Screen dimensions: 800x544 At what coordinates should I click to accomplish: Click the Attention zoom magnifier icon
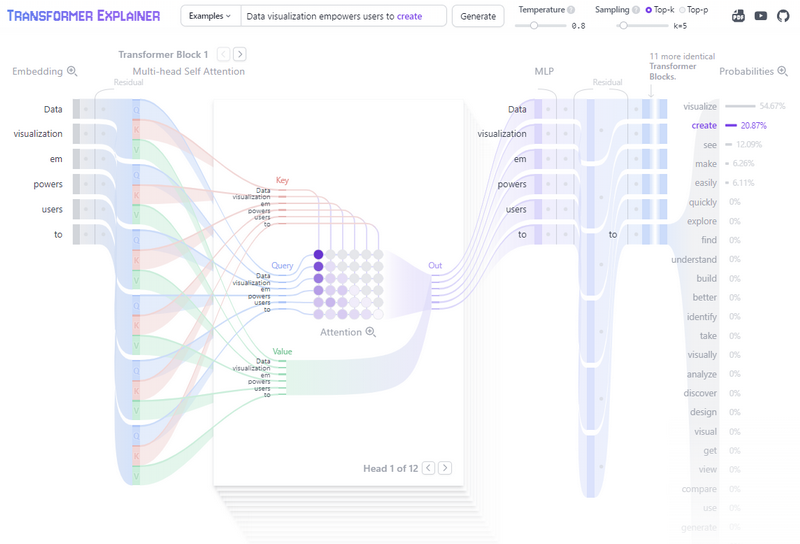(370, 332)
